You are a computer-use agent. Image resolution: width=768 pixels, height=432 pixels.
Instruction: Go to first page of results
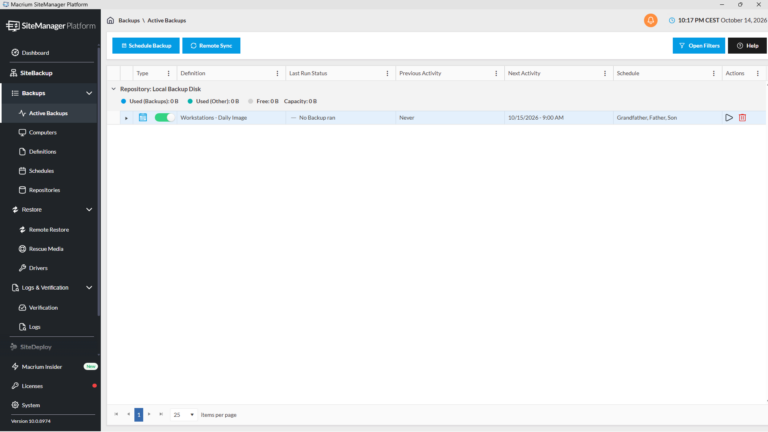click(116, 414)
